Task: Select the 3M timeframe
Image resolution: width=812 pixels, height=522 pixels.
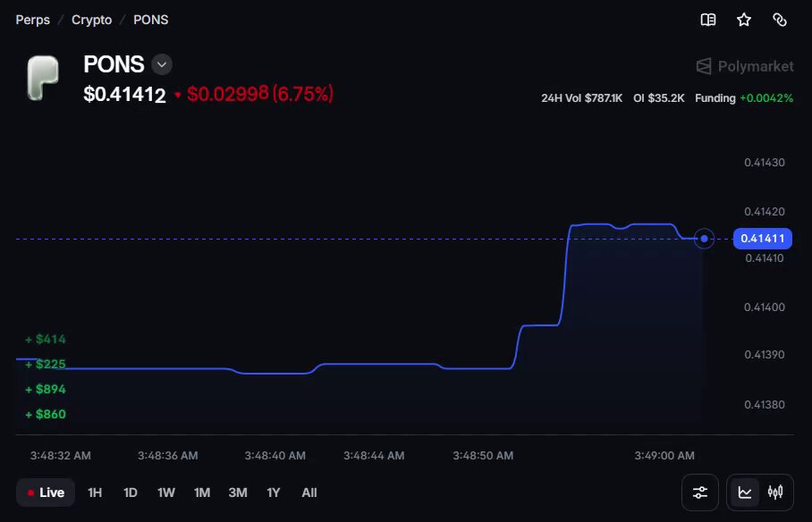Action: (238, 493)
